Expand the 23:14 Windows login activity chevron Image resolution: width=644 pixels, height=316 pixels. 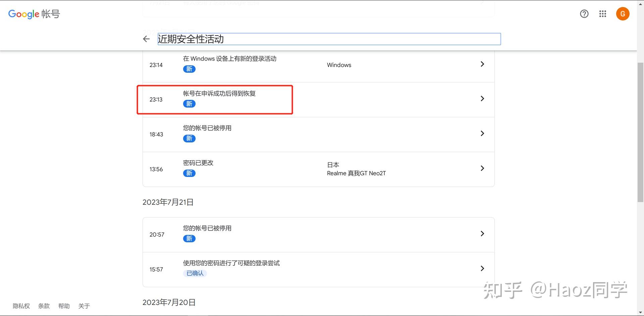point(482,64)
